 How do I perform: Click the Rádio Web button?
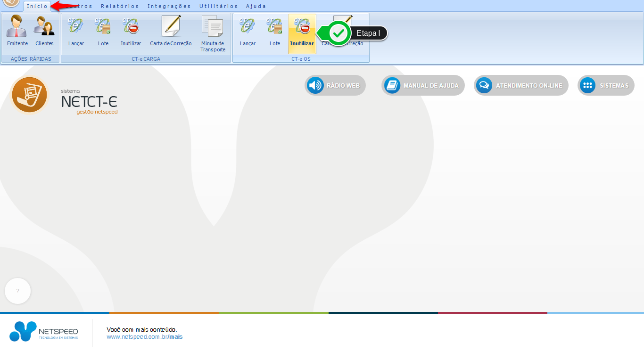pyautogui.click(x=335, y=86)
